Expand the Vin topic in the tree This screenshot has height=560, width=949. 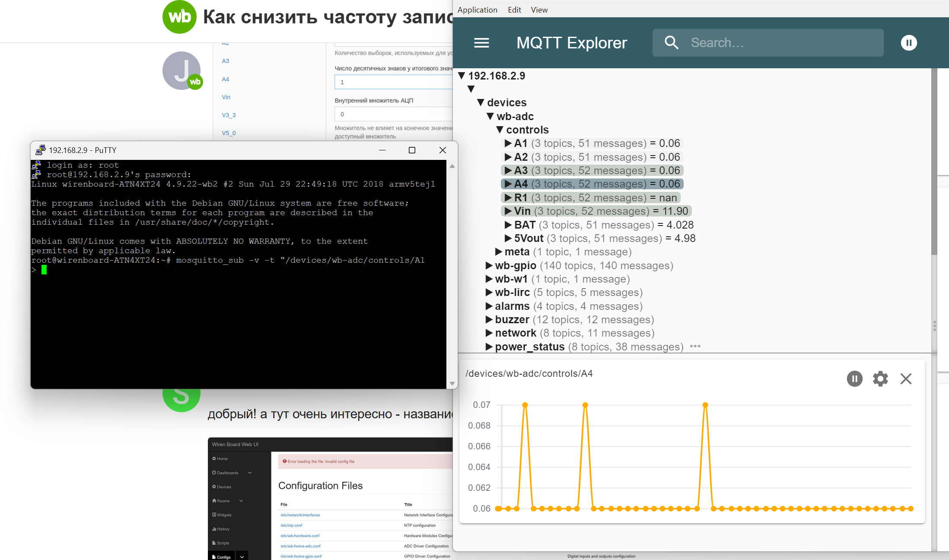point(508,211)
